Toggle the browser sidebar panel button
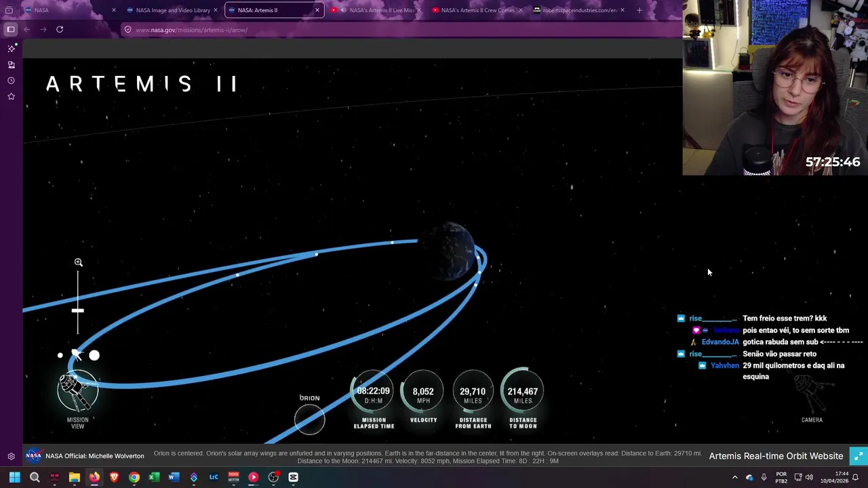Screen dimensions: 868x488 [11, 29]
